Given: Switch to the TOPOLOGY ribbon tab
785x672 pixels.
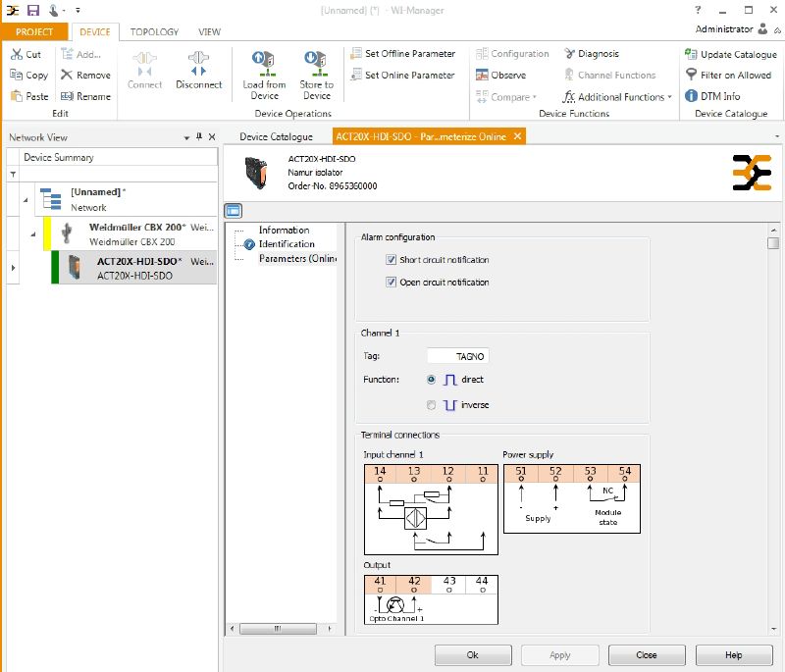Looking at the screenshot, I should (154, 31).
